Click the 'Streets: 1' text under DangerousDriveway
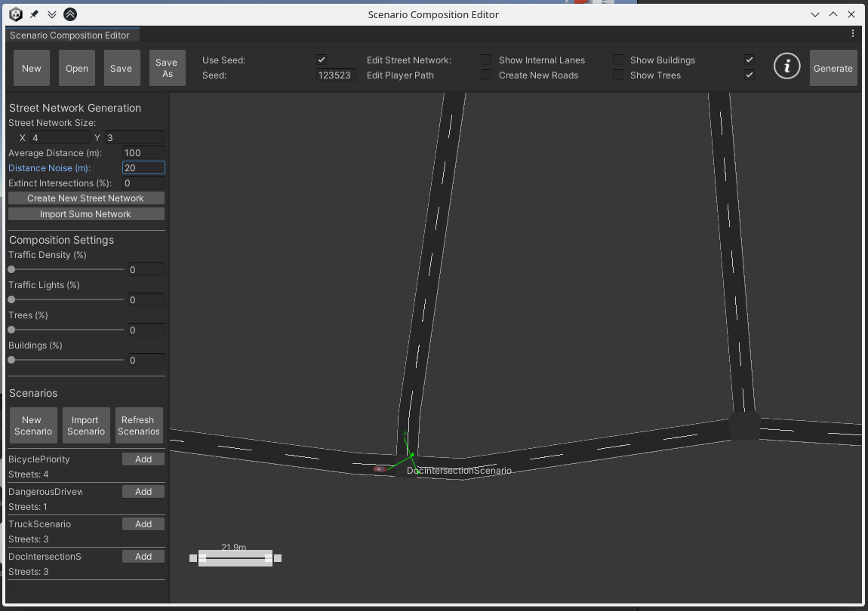 pos(28,506)
